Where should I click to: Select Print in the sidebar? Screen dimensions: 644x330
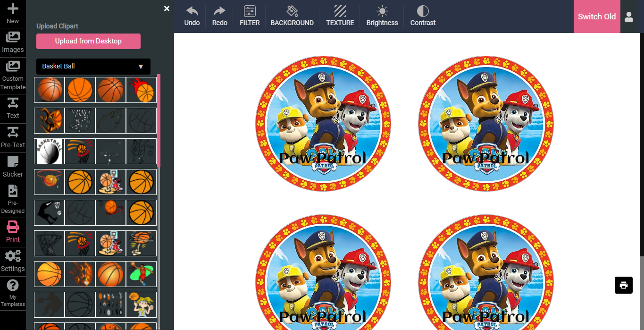13,232
